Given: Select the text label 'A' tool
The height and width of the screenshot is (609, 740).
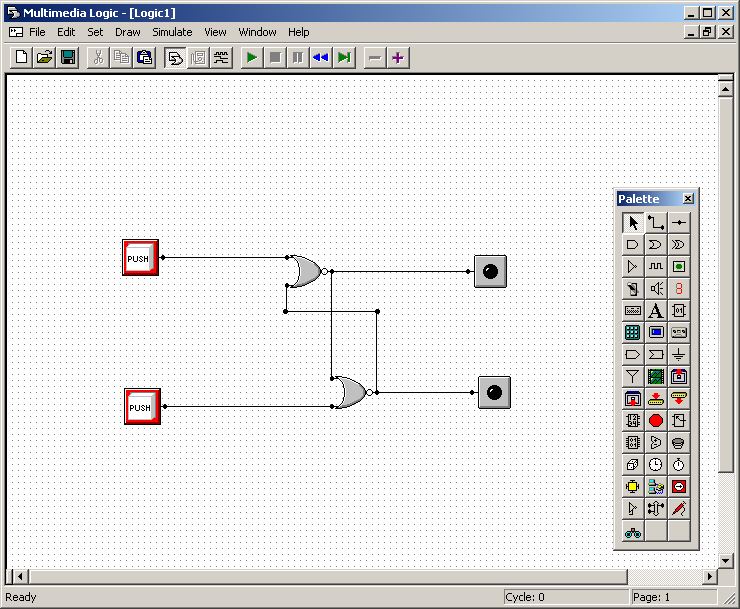Looking at the screenshot, I should click(656, 310).
